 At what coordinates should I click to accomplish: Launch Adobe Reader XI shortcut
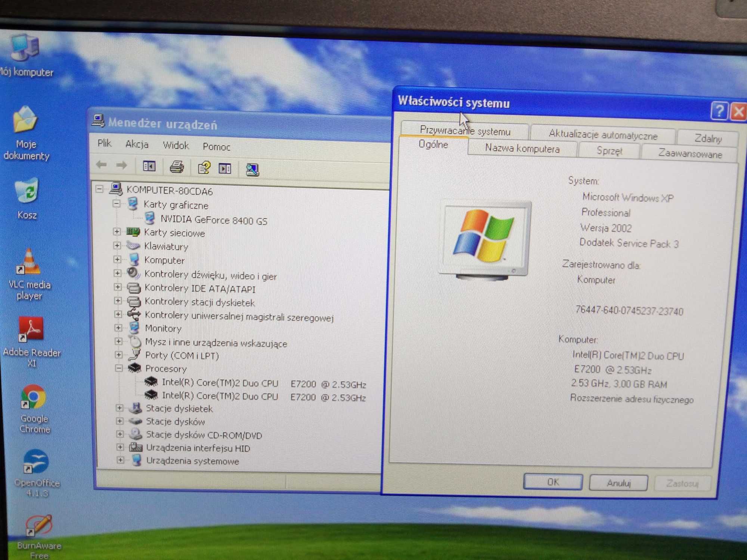[31, 329]
